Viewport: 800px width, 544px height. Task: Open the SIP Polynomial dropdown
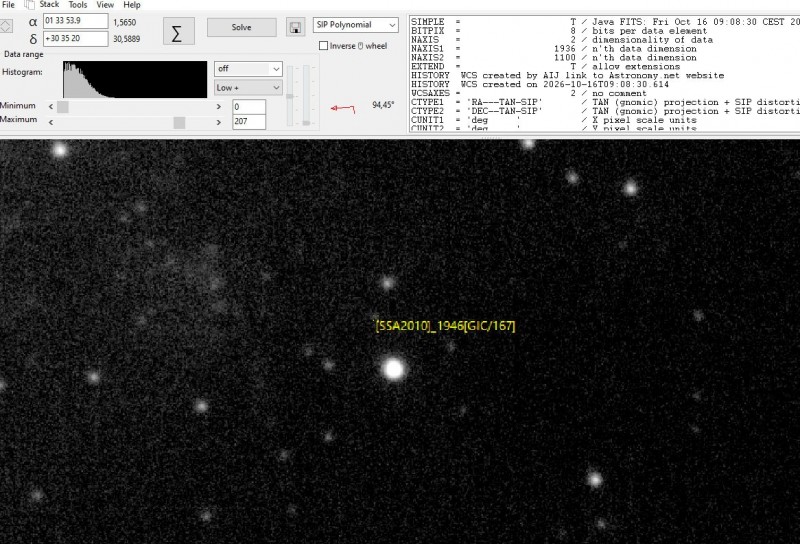click(x=356, y=25)
